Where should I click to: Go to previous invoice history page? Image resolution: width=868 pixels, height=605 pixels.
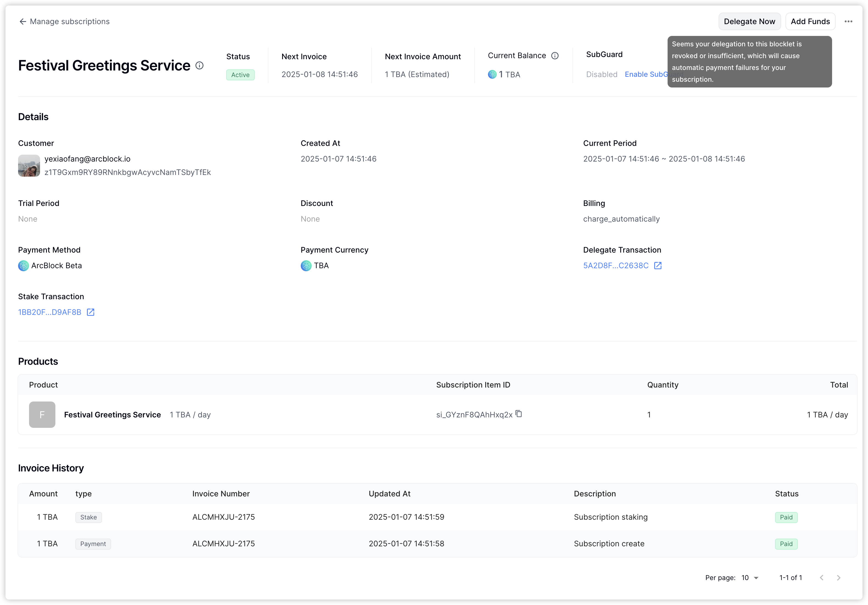click(821, 577)
